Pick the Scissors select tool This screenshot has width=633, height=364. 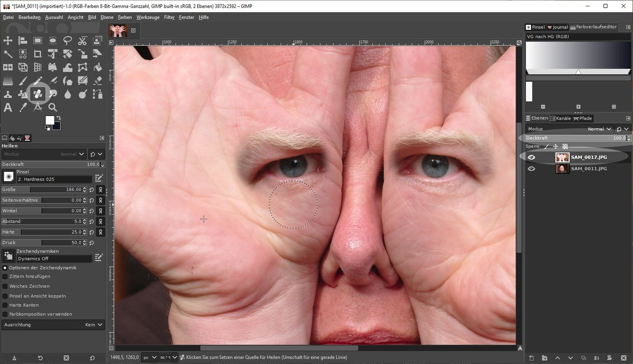click(x=82, y=41)
